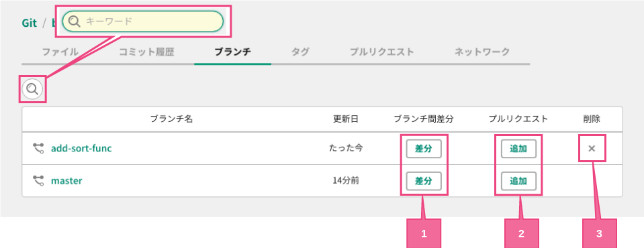Viewport: 644px width, 248px height.
Task: Click 差分 button for master branch
Action: point(424,181)
